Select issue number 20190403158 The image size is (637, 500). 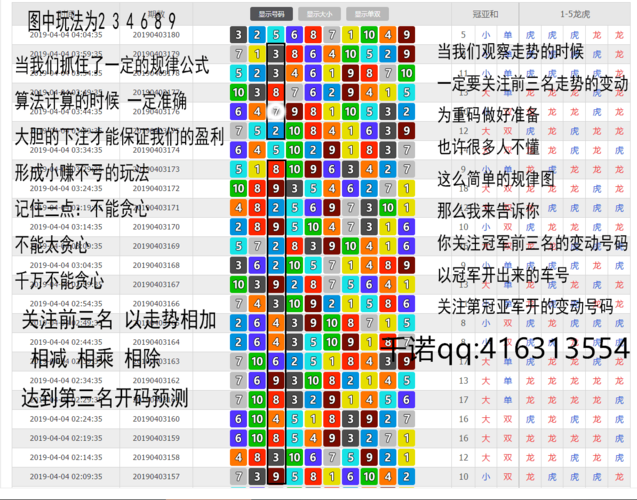pos(156,457)
